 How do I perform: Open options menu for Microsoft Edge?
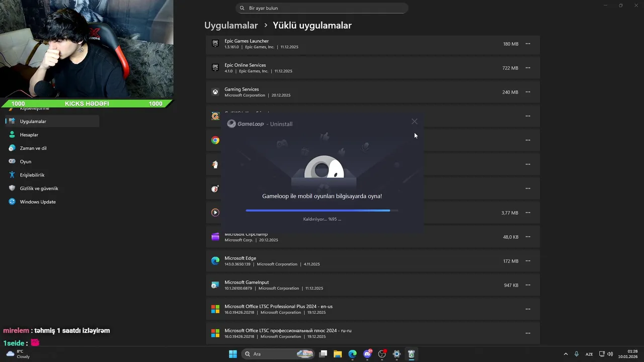528,261
